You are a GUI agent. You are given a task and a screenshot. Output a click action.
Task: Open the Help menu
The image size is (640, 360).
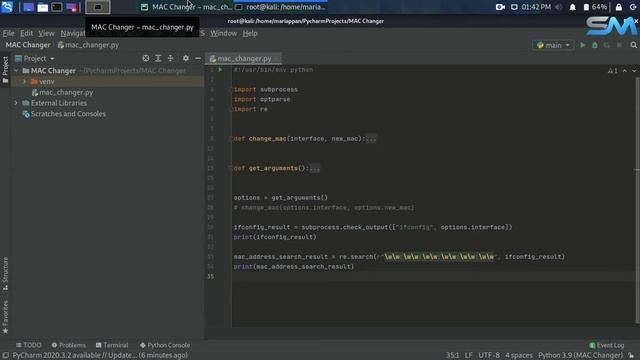click(x=250, y=33)
